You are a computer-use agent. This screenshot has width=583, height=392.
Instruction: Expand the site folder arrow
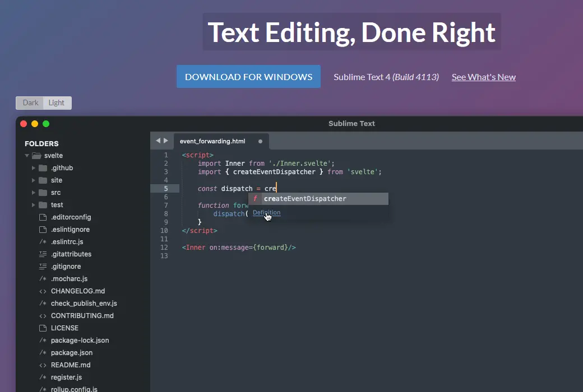tap(34, 180)
